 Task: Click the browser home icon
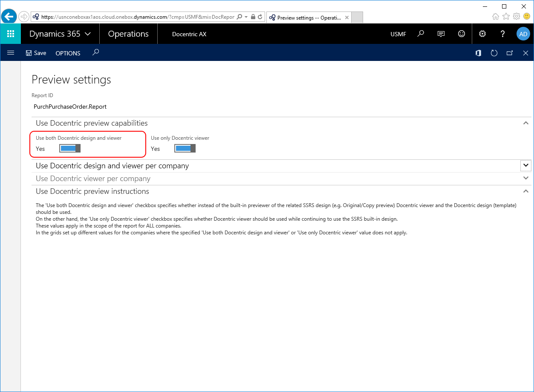(496, 16)
